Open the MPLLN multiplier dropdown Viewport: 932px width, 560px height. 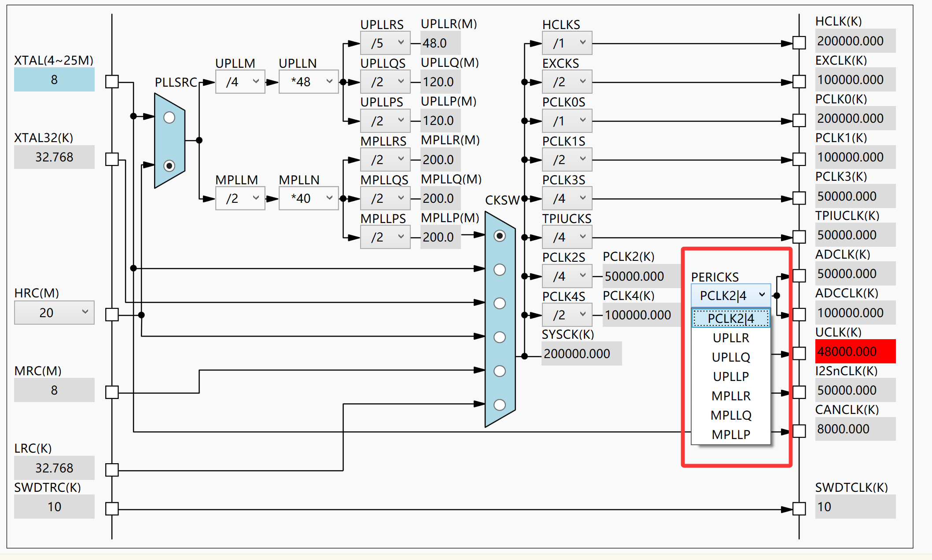[309, 198]
